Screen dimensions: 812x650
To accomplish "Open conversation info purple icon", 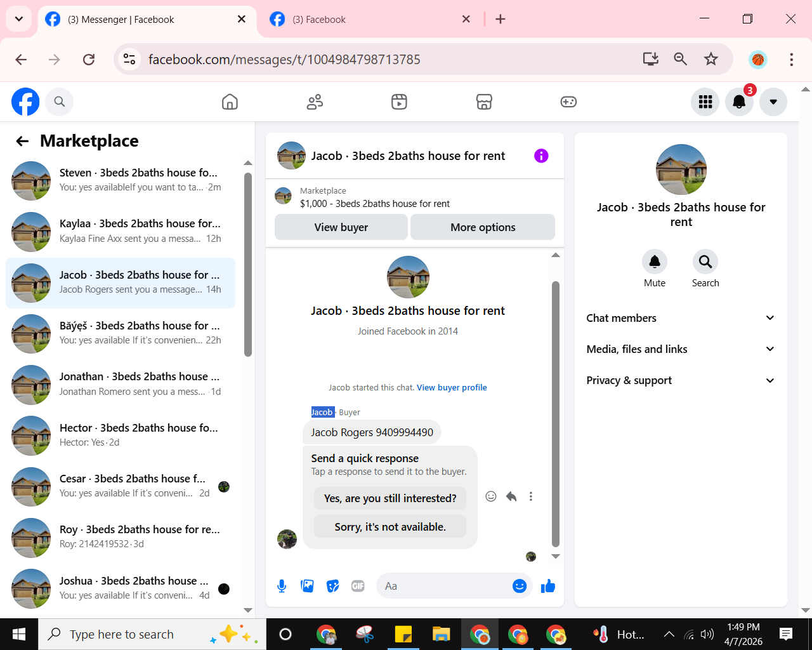I will (541, 156).
